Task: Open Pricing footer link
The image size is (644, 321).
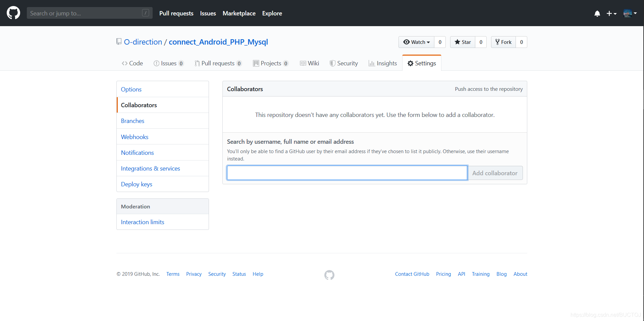Action: pos(443,274)
